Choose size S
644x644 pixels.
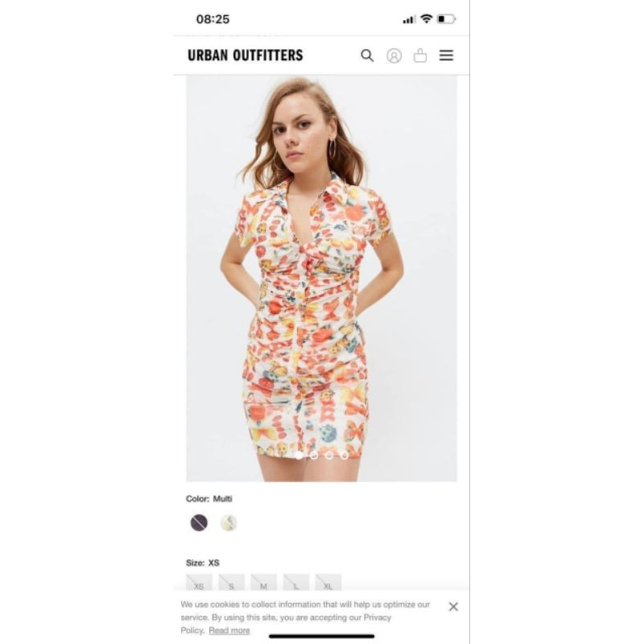tap(231, 582)
